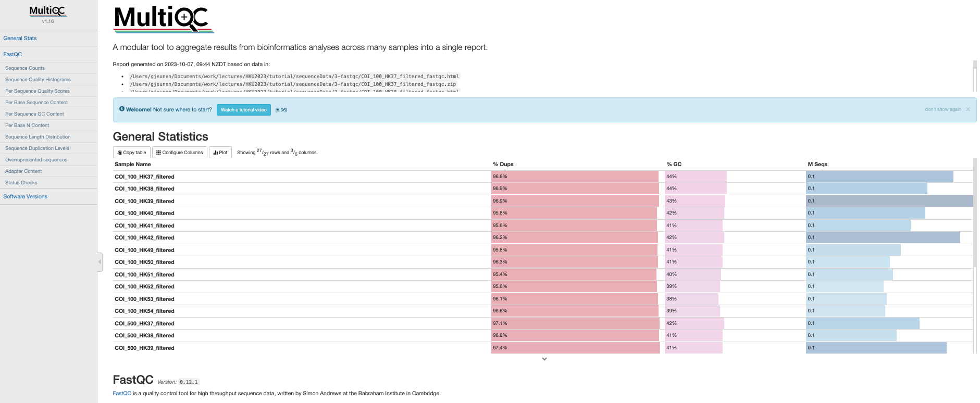
Task: Select the COI_100_HK37_filtered sample name
Action: [144, 177]
